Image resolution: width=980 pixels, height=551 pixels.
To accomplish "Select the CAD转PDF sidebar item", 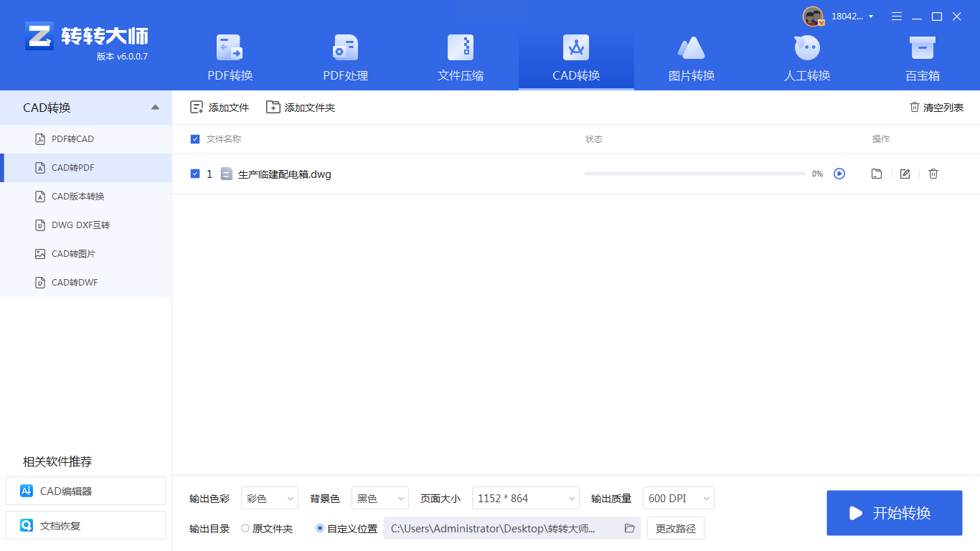I will pos(86,168).
